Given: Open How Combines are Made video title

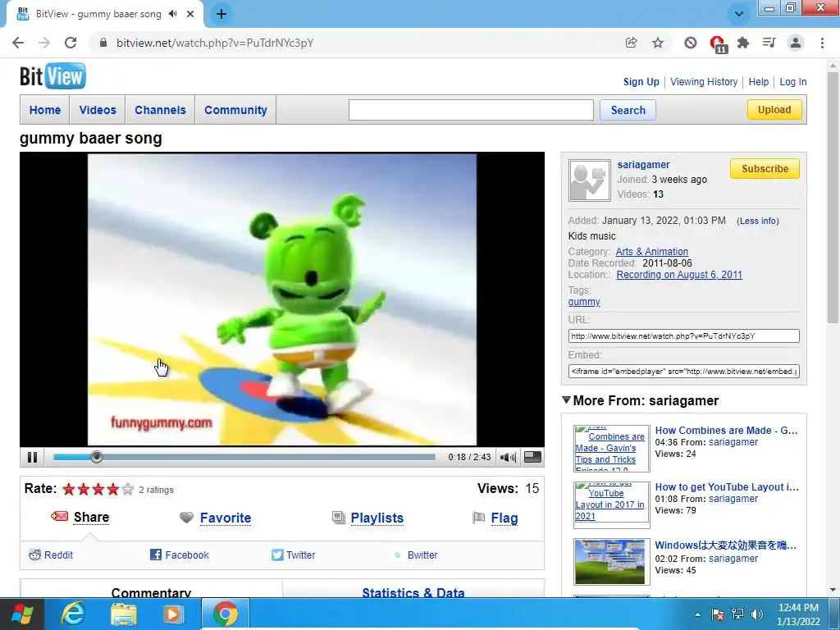Looking at the screenshot, I should pos(726,430).
